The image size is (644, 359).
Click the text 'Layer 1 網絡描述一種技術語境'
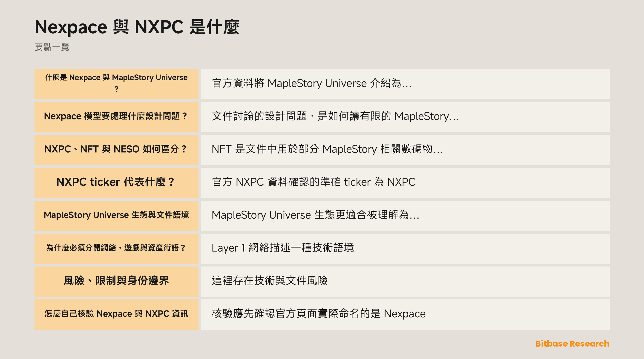[x=283, y=248]
